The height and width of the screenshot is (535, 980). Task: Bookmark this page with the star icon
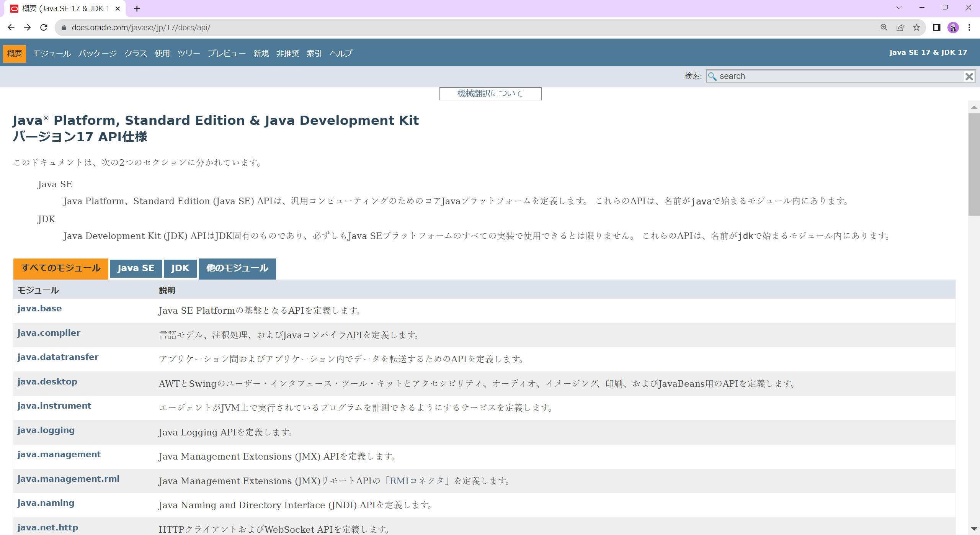click(916, 27)
